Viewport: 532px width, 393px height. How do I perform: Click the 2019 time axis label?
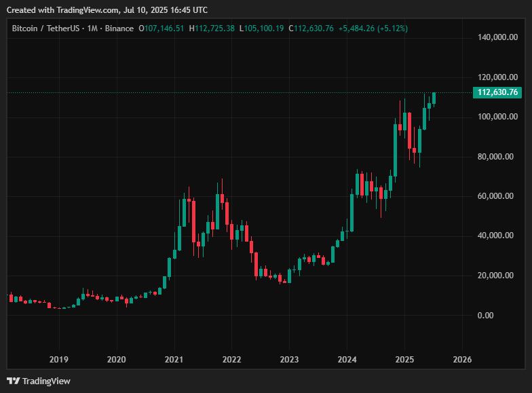58,360
